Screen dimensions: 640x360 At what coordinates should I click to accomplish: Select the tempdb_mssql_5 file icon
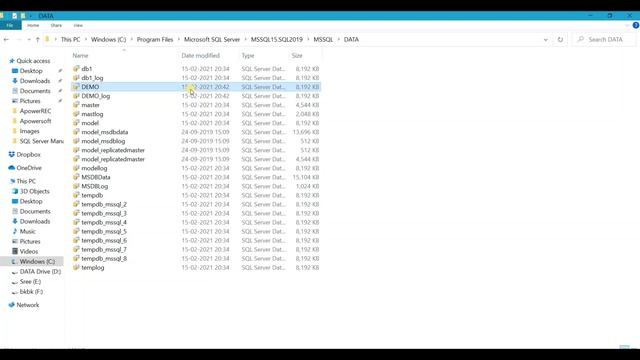[76, 231]
